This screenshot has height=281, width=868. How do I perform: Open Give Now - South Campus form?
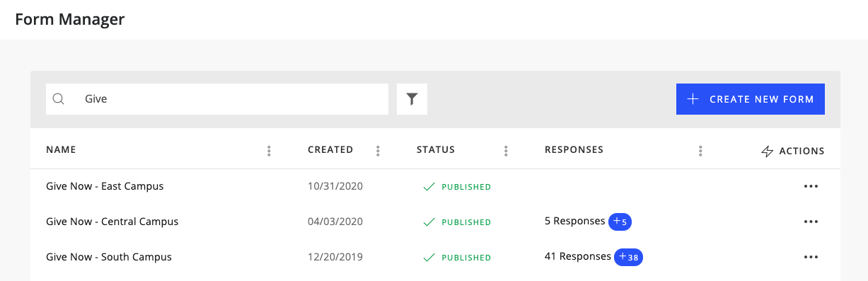tap(109, 257)
